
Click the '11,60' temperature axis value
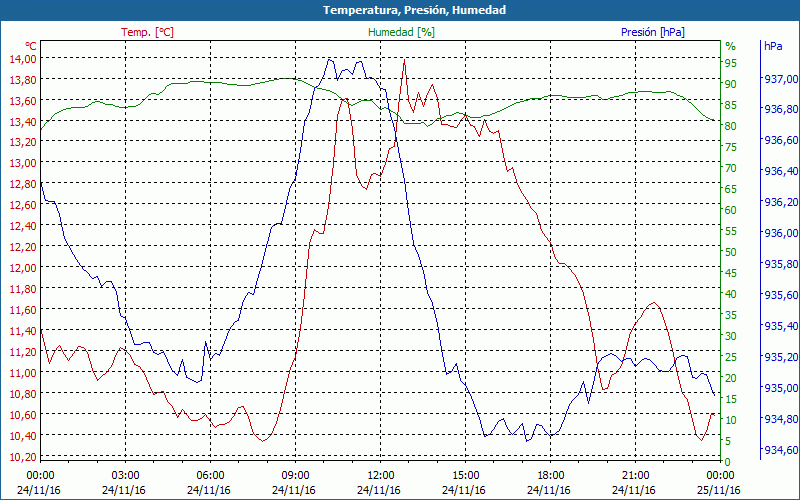click(x=23, y=309)
